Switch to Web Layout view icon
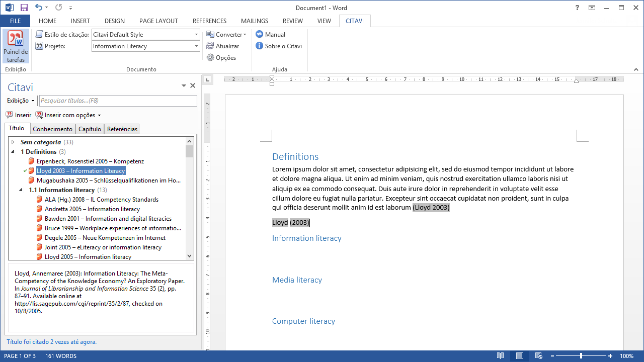This screenshot has width=644, height=362. pos(538,356)
